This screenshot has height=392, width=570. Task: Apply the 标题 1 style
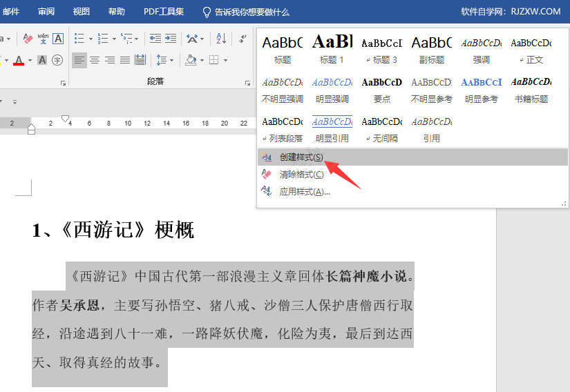coord(332,50)
